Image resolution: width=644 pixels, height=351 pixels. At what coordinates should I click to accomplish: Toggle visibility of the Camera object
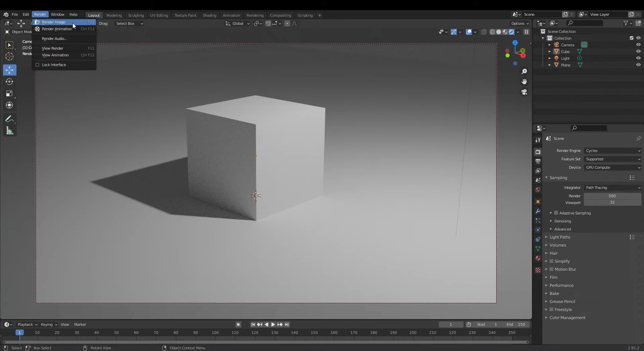click(x=638, y=45)
